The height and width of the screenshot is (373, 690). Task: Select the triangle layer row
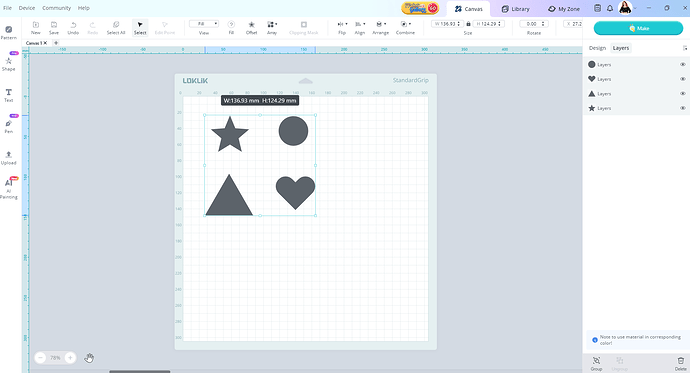pyautogui.click(x=636, y=93)
